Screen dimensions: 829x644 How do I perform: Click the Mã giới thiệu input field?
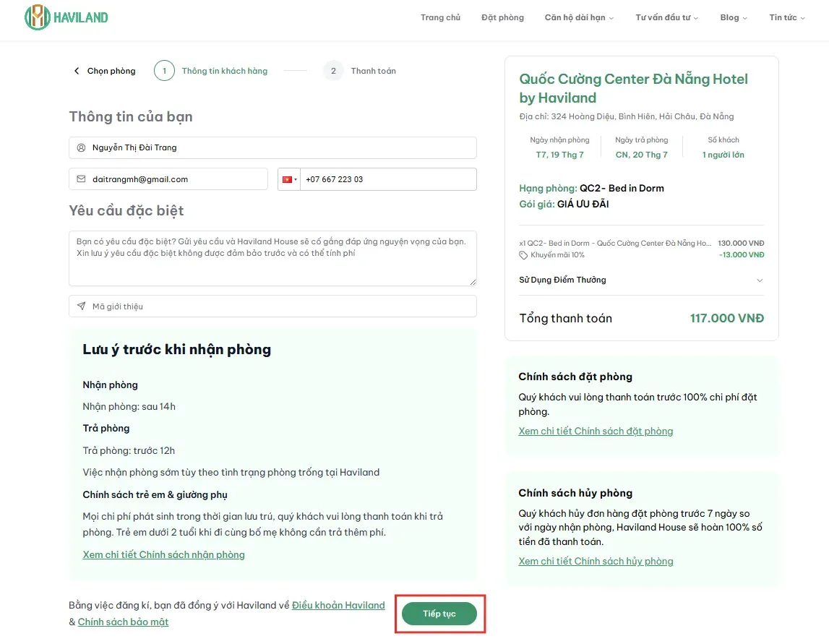tap(272, 306)
